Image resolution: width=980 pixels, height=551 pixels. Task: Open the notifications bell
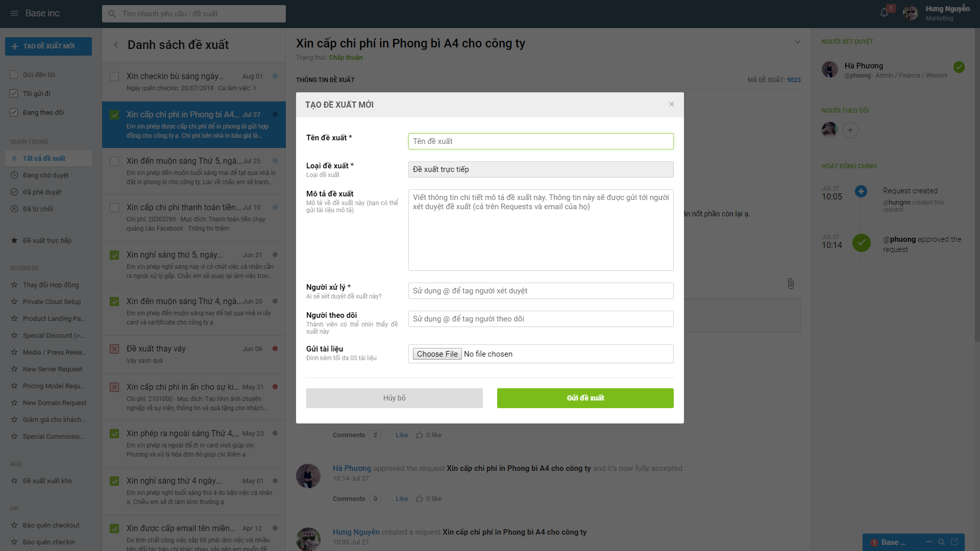885,13
